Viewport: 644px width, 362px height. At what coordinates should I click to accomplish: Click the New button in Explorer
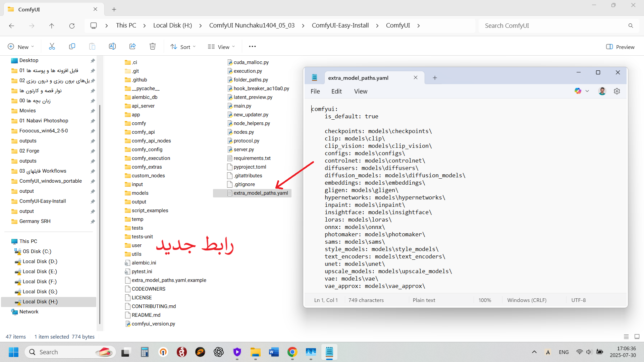point(21,47)
